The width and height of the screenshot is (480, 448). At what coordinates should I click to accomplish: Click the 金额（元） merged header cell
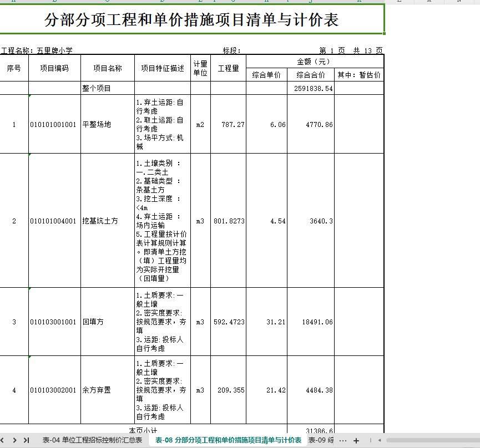coord(315,62)
